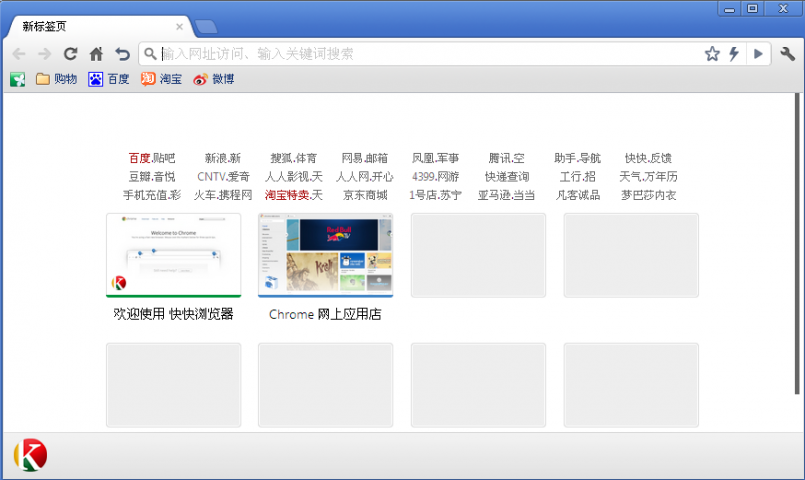Click the reload page button
This screenshot has width=805, height=480.
pyautogui.click(x=70, y=54)
